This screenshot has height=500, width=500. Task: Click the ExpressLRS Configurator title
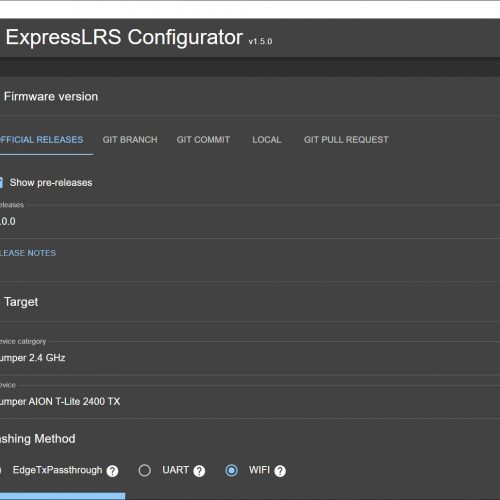pos(124,37)
